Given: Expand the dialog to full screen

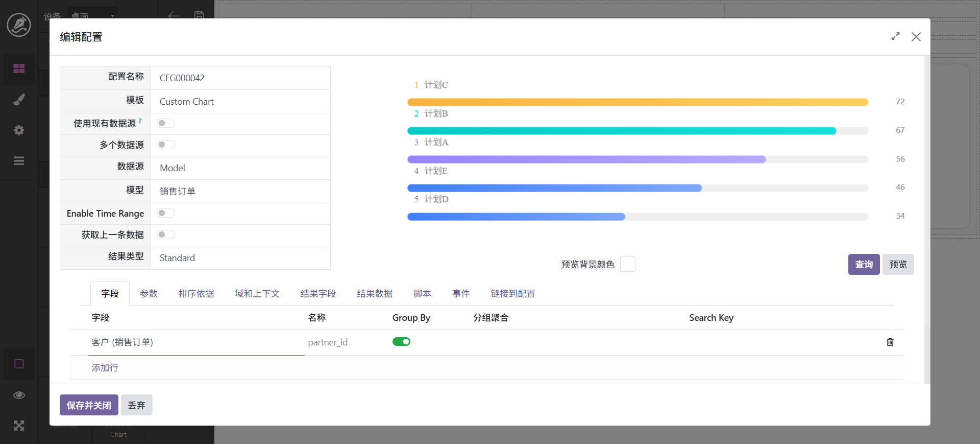Looking at the screenshot, I should point(895,37).
